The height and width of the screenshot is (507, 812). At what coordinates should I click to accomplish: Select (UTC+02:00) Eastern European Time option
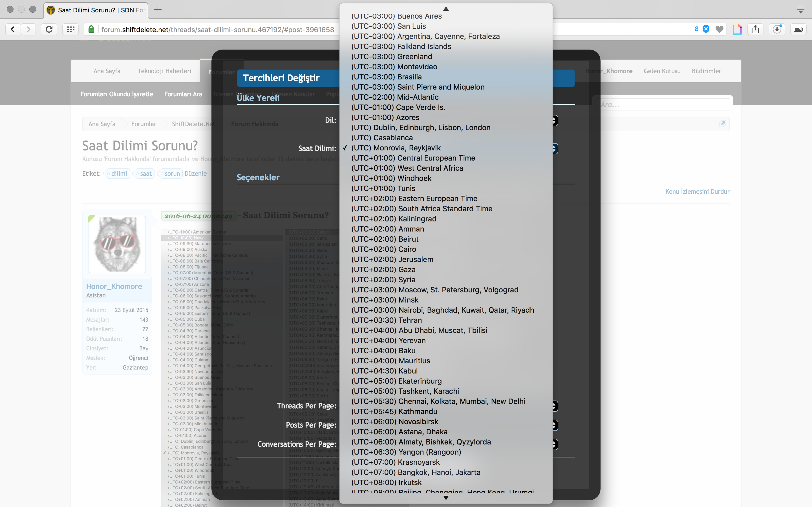tap(414, 199)
